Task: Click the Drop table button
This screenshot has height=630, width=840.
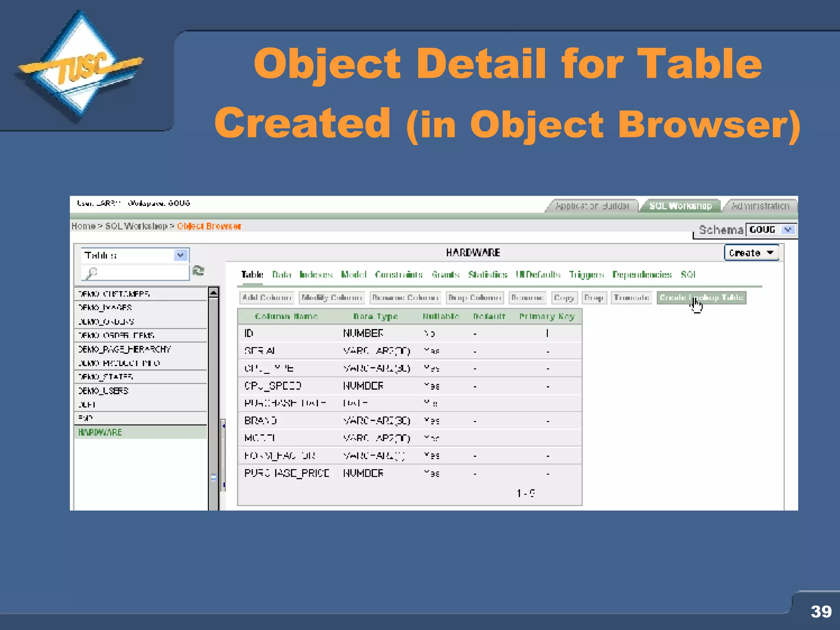Action: (594, 298)
